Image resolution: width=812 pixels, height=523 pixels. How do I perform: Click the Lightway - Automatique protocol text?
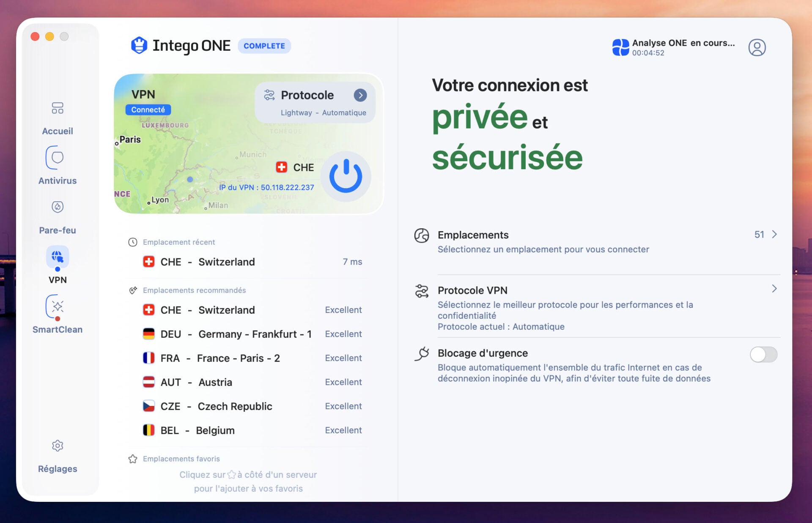(x=324, y=113)
